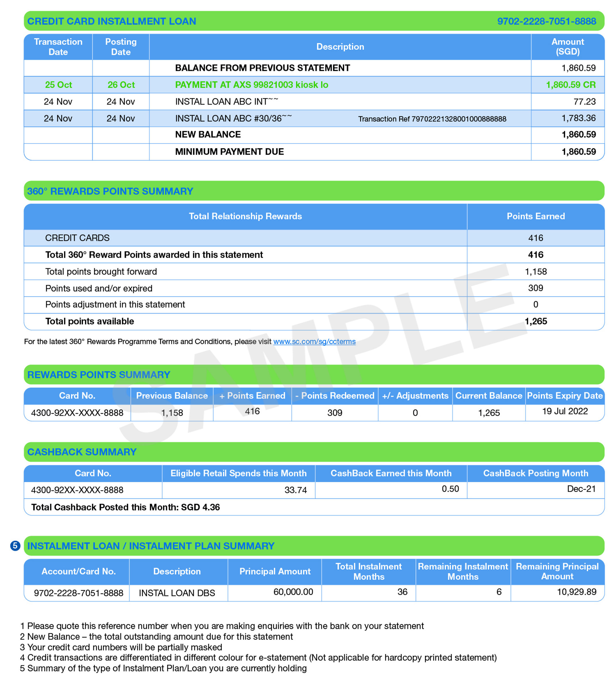Viewport: 616px width, 698px height.
Task: Select the 19 Jul 2022 expiry date
Action: click(x=565, y=411)
